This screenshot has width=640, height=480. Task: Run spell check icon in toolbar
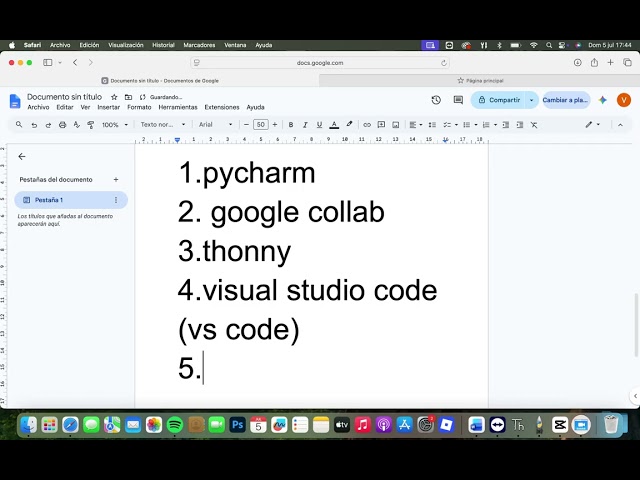point(76,125)
